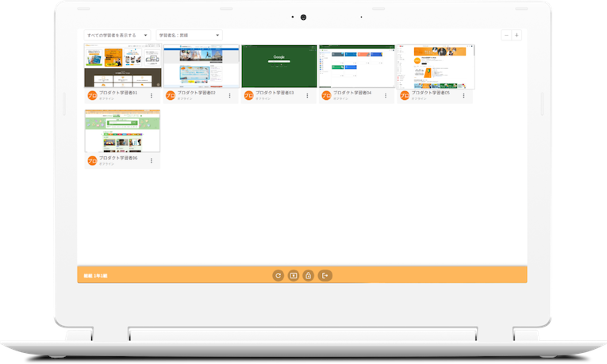Expand the すべての学習者を表示する dropdown
Screen dimensions: 607x364
coord(117,35)
